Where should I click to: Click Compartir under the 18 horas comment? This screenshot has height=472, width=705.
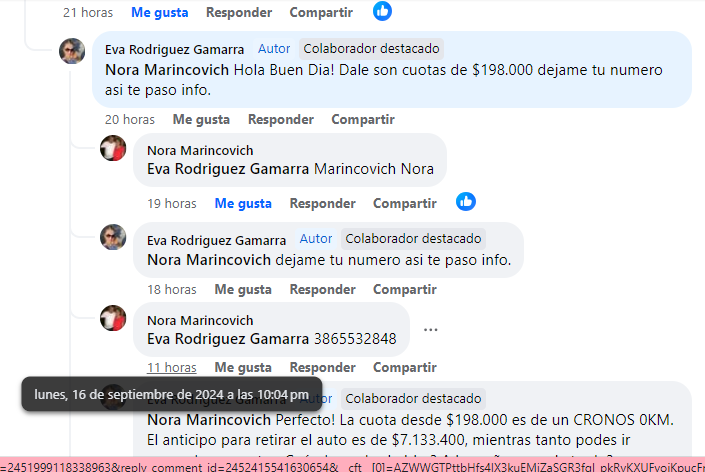(x=405, y=289)
